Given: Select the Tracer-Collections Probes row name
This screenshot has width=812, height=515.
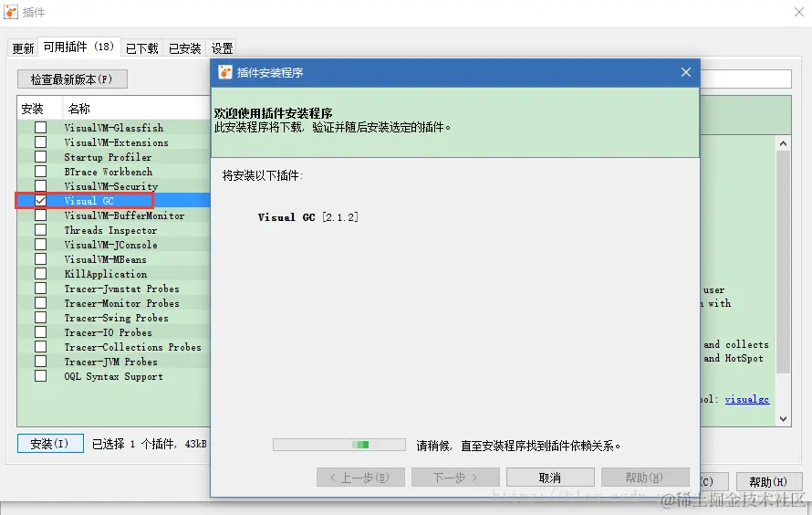Looking at the screenshot, I should pyautogui.click(x=132, y=347).
